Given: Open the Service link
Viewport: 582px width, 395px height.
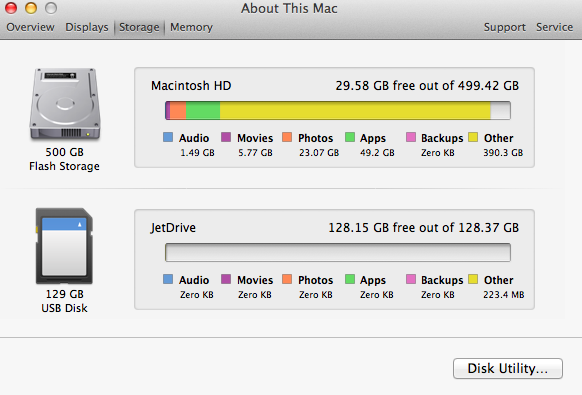Looking at the screenshot, I should point(555,27).
